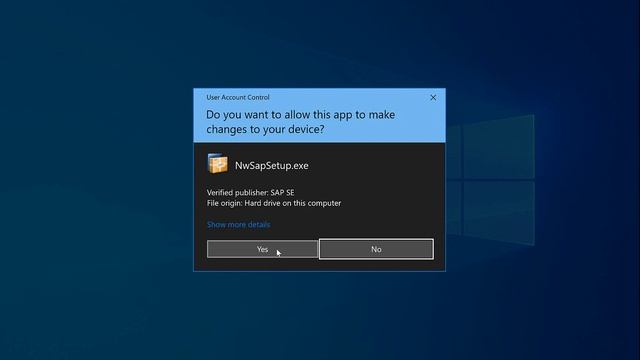Click No to deny changes
This screenshot has height=360, width=640.
click(376, 249)
